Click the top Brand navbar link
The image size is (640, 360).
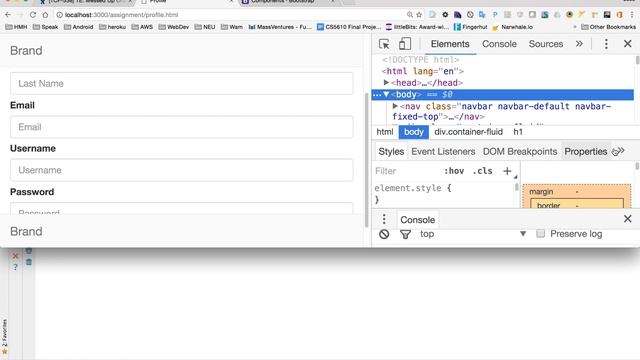(26, 51)
